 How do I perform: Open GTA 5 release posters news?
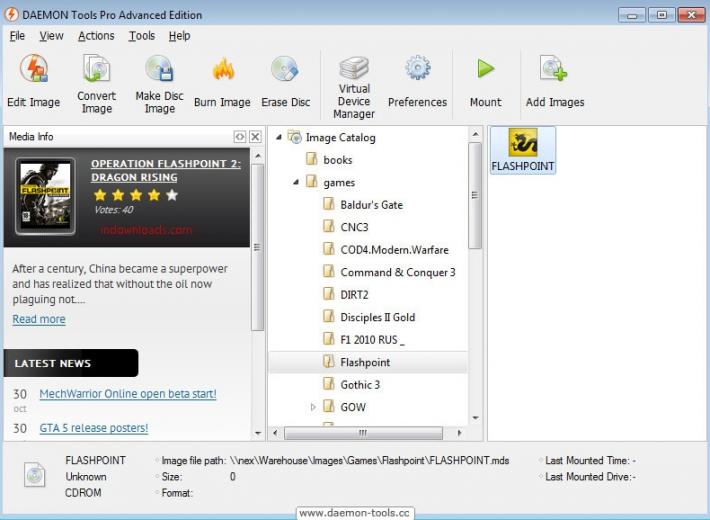pyautogui.click(x=94, y=428)
